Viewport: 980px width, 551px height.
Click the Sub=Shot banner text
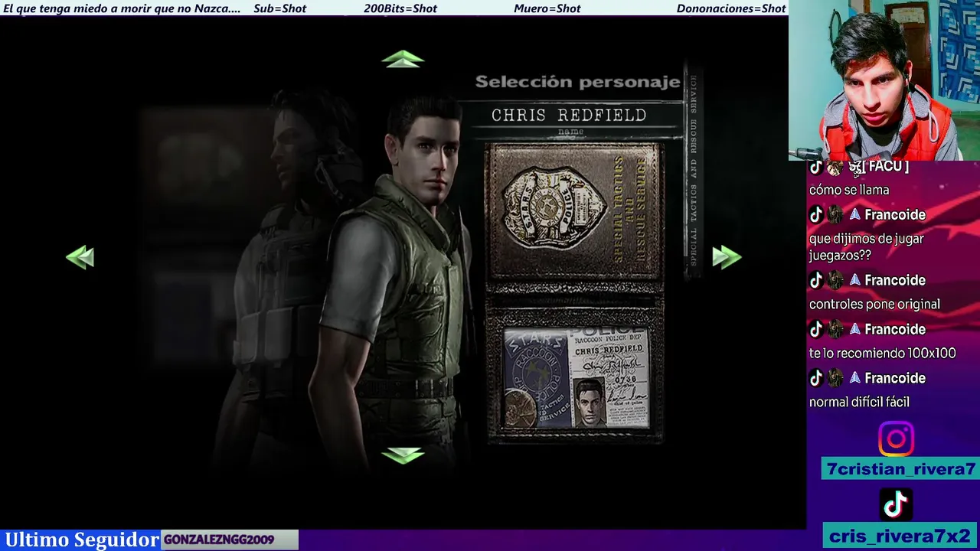pos(279,8)
